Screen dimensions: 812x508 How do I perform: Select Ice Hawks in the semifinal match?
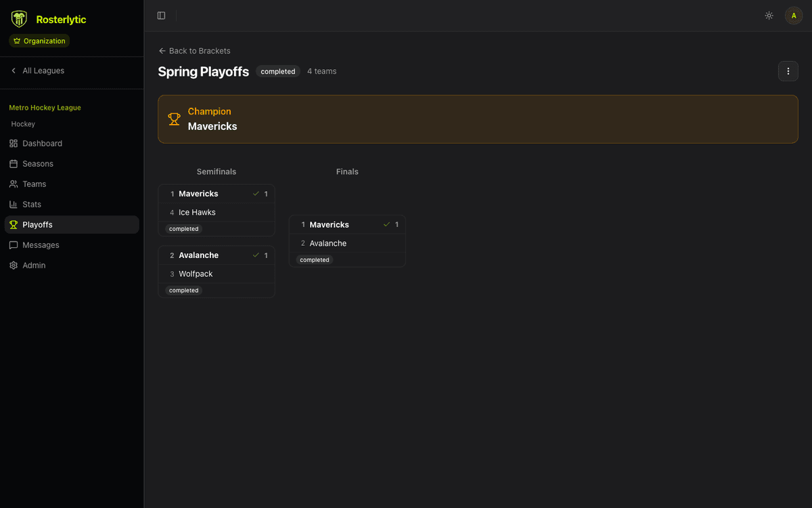click(197, 213)
